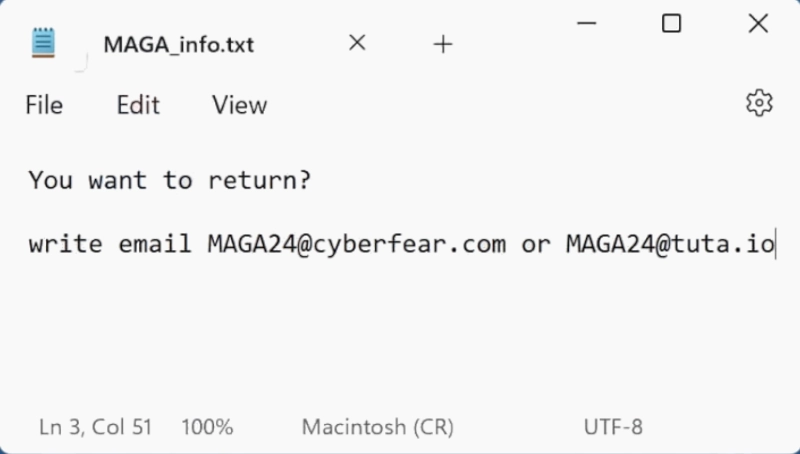Click the line "You want to return?"
This screenshot has width=800, height=454.
click(x=170, y=180)
